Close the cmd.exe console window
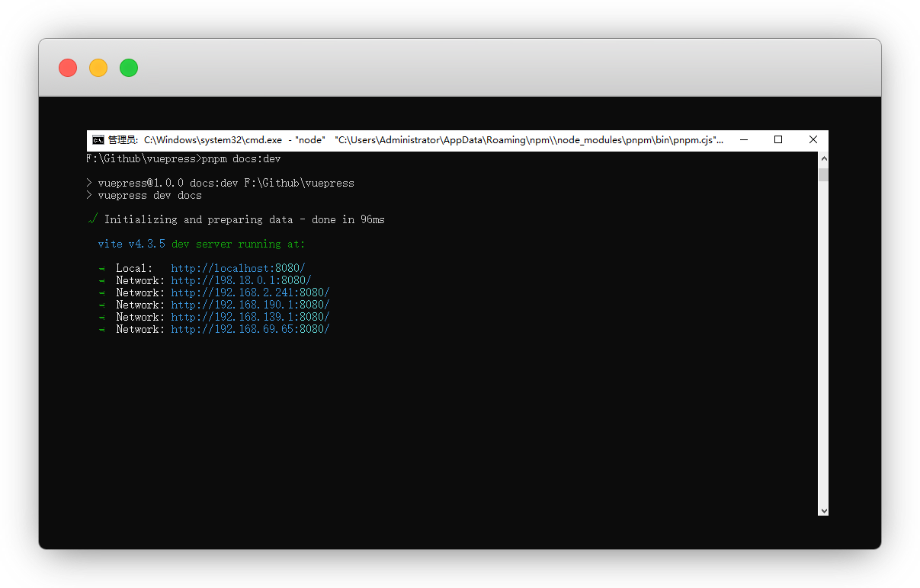 pyautogui.click(x=813, y=140)
